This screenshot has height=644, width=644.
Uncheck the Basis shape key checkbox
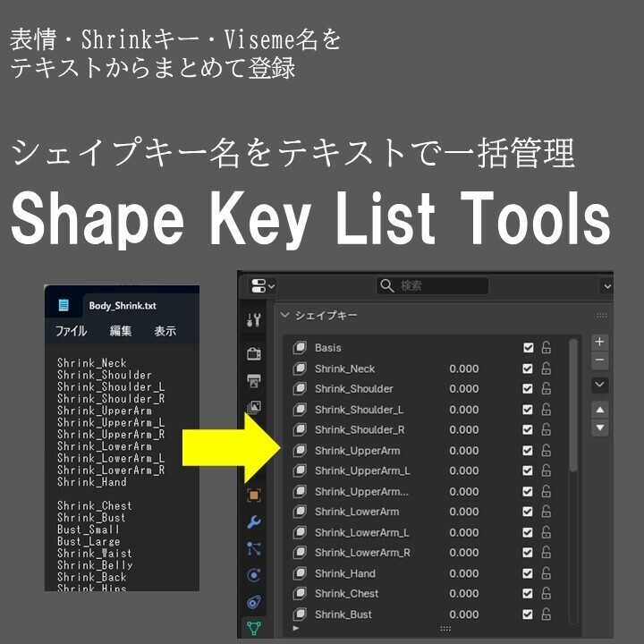point(529,347)
